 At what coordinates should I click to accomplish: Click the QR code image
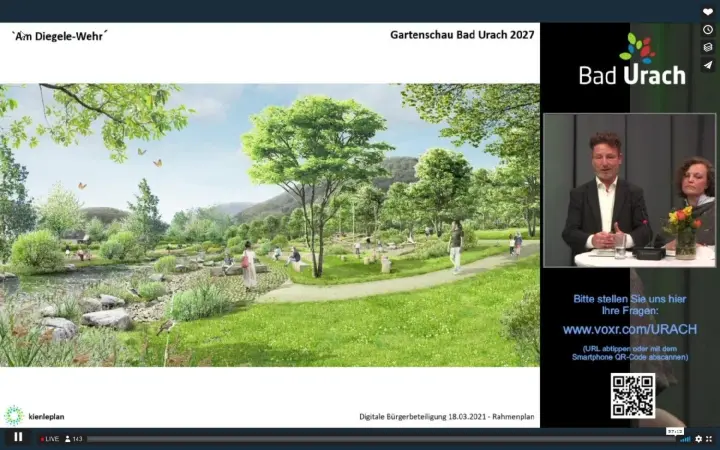[632, 395]
